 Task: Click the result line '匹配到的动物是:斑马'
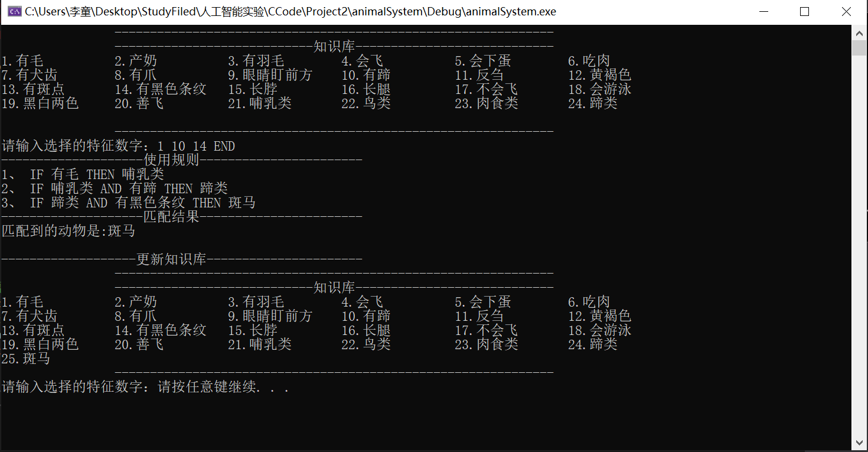coord(68,231)
